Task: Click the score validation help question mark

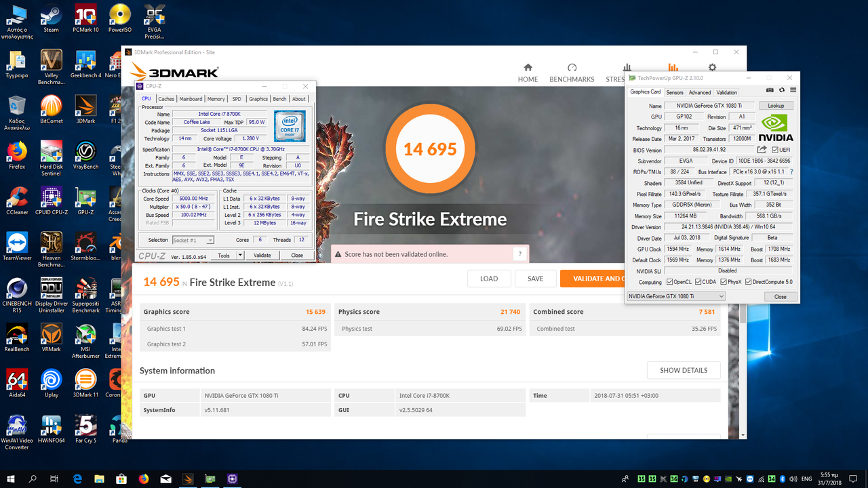Action: coord(520,254)
